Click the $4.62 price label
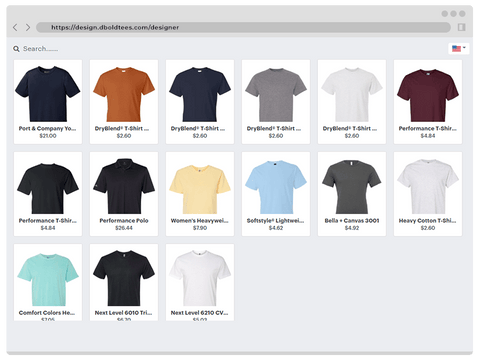Viewport: 480px width, 362px height. point(276,228)
